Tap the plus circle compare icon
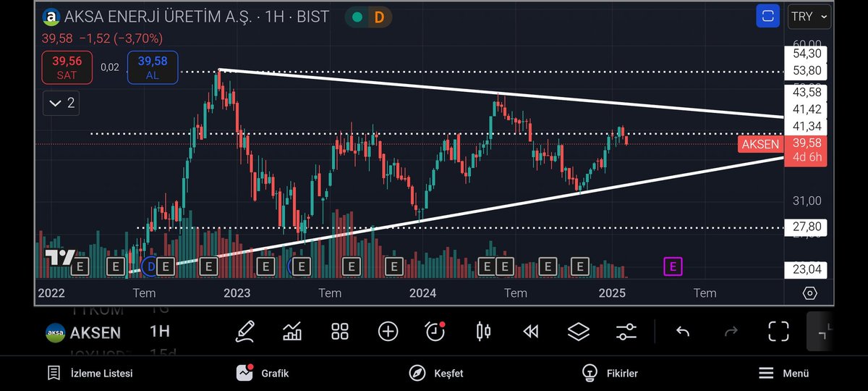The width and height of the screenshot is (868, 391). point(388,332)
